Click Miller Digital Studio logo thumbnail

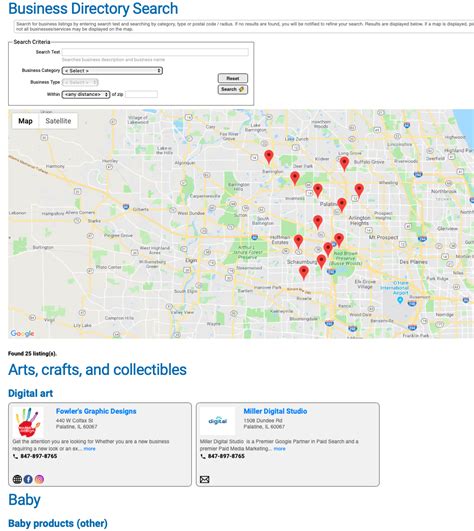[x=217, y=421]
